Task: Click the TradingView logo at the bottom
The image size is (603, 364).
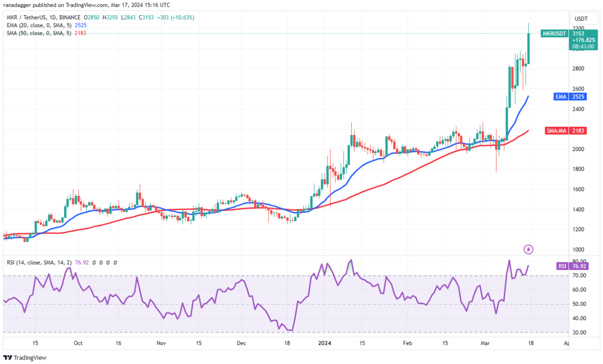Action: tap(25, 358)
